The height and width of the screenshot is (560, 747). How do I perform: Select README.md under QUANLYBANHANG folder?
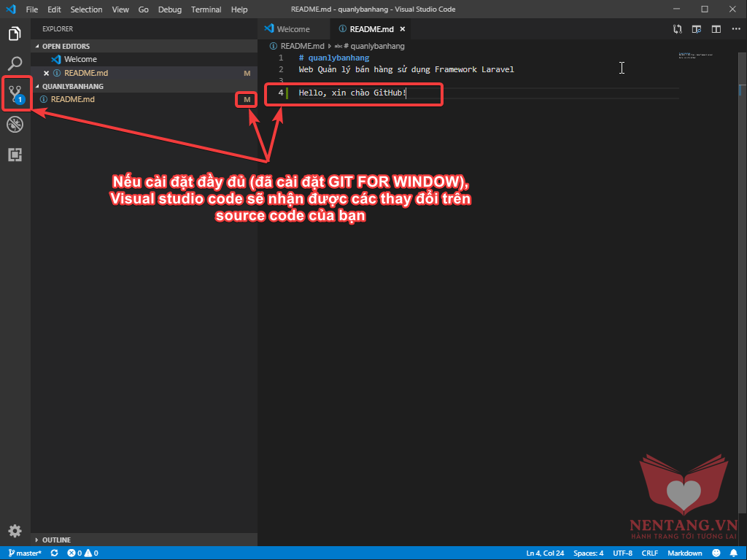[72, 99]
